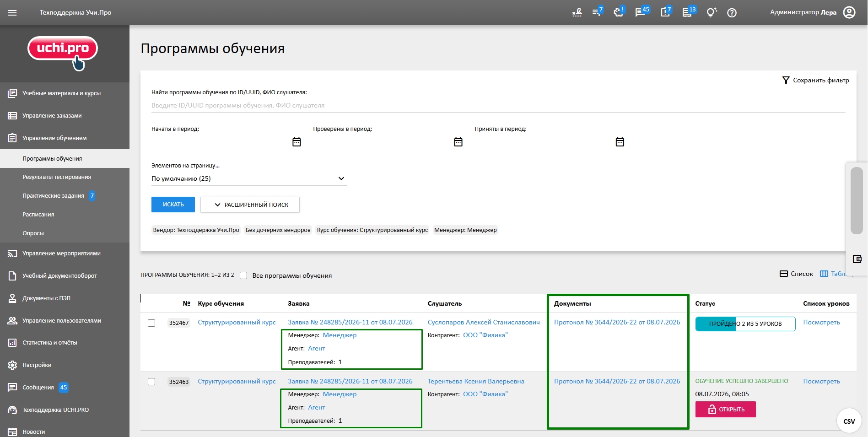Open the piggy bank alert icon
This screenshot has height=437, width=868.
[x=619, y=12]
